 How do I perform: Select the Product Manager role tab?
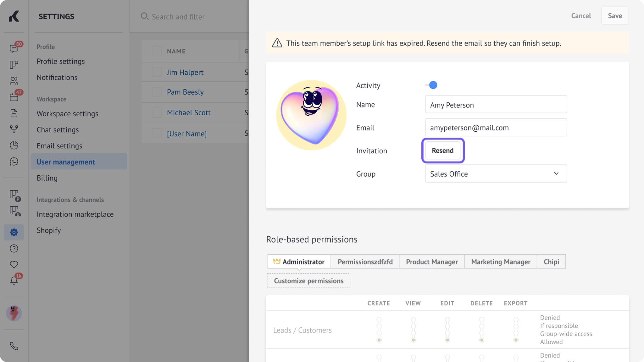432,262
